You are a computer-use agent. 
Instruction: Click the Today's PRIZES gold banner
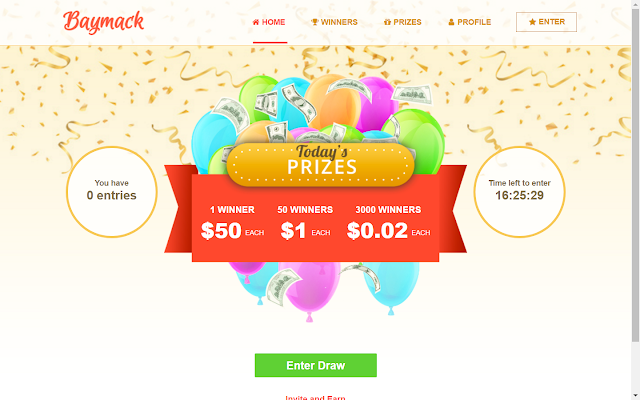pos(321,164)
